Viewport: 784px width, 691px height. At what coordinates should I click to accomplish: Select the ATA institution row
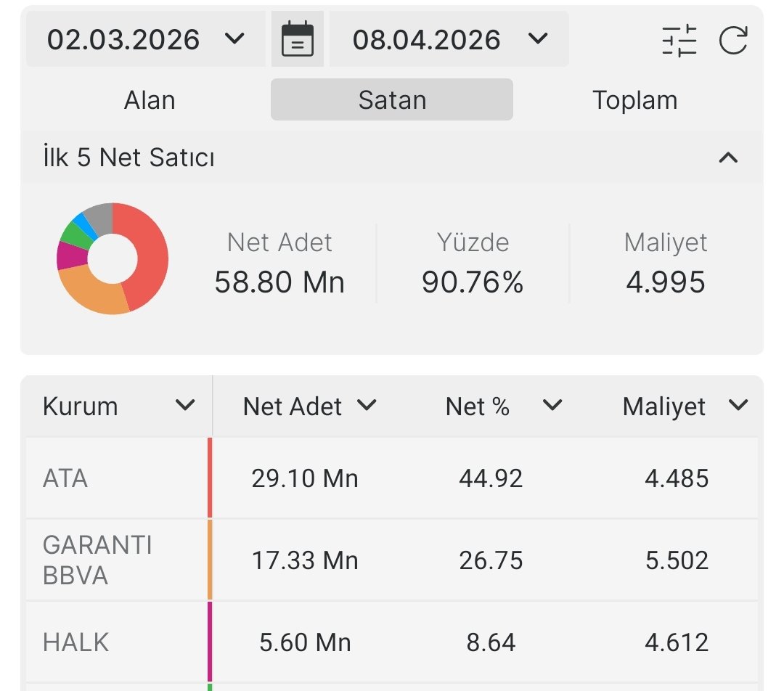(392, 478)
